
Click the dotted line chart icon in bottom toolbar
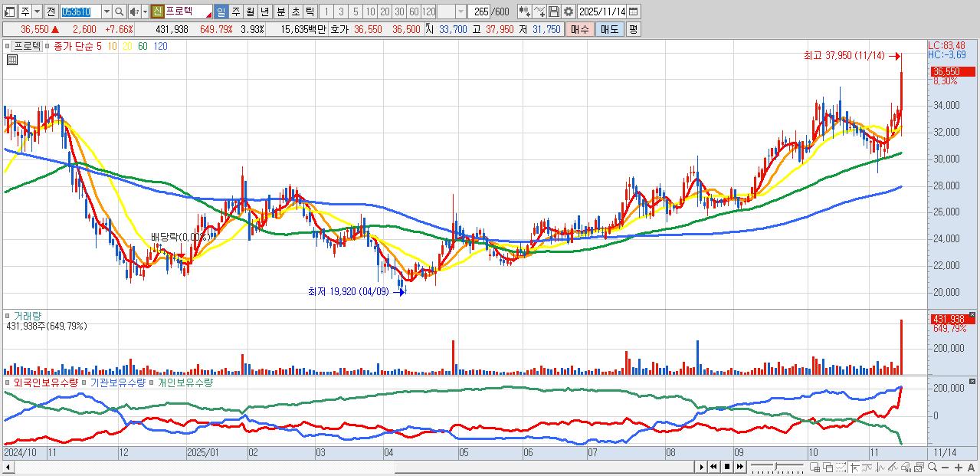click(841, 467)
